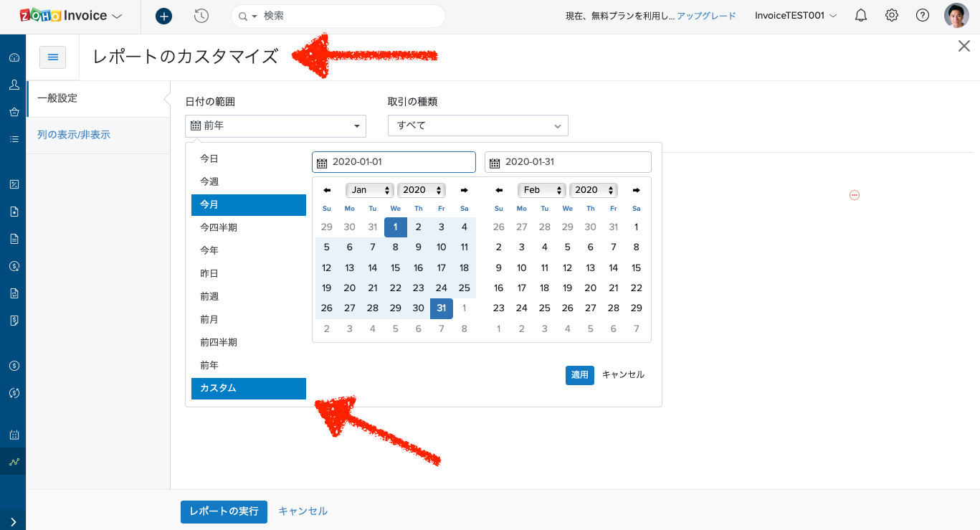Image resolution: width=980 pixels, height=530 pixels.
Task: Click calendar icon in end date field
Action: pos(495,163)
